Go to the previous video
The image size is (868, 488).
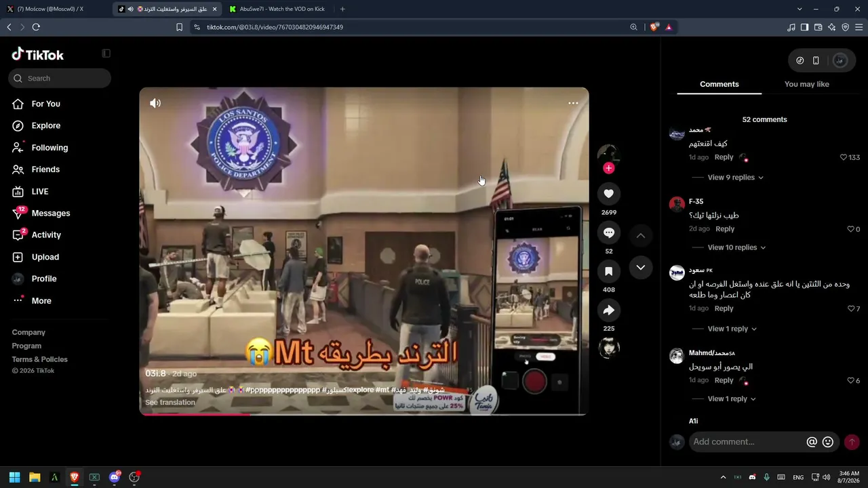(x=641, y=236)
